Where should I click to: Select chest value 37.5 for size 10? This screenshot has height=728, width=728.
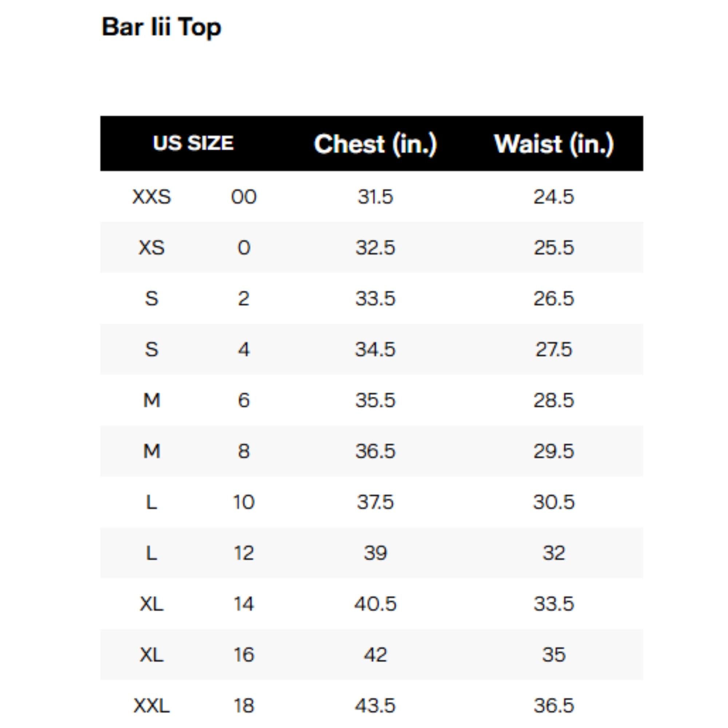point(375,502)
